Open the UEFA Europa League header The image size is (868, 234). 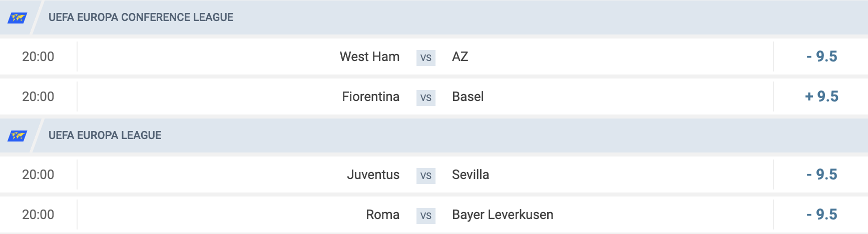[x=434, y=135]
